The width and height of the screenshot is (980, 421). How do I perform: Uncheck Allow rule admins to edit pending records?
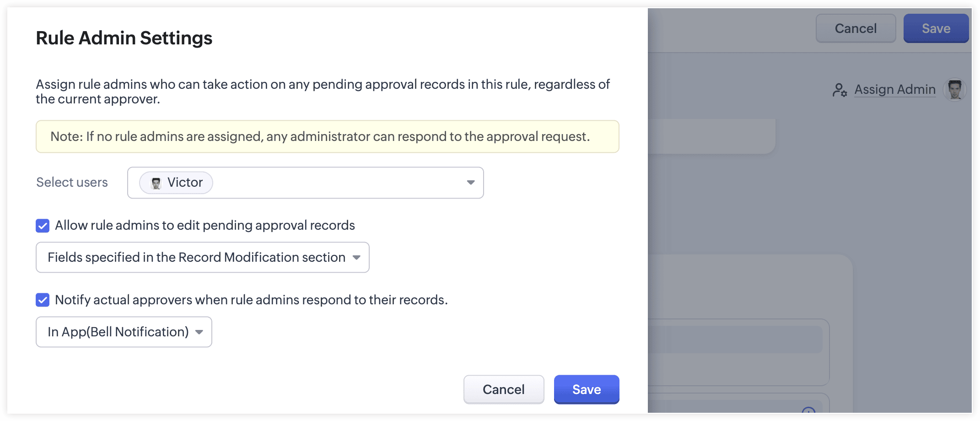(43, 226)
